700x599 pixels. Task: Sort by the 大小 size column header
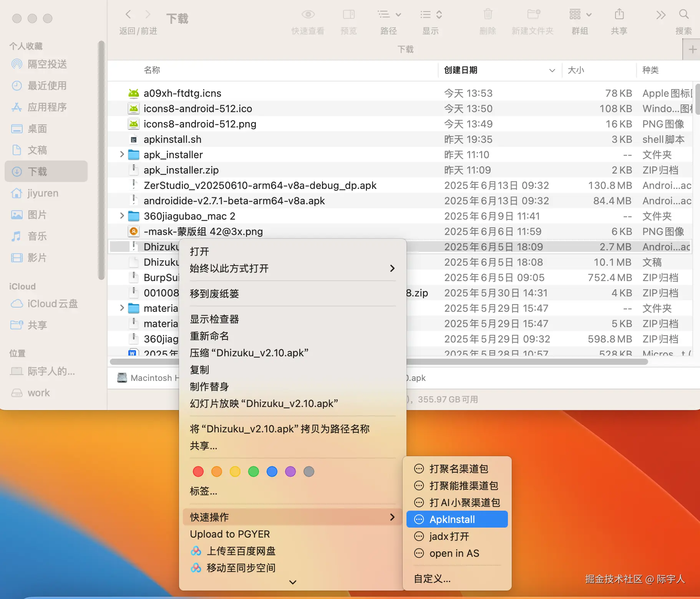tap(576, 70)
